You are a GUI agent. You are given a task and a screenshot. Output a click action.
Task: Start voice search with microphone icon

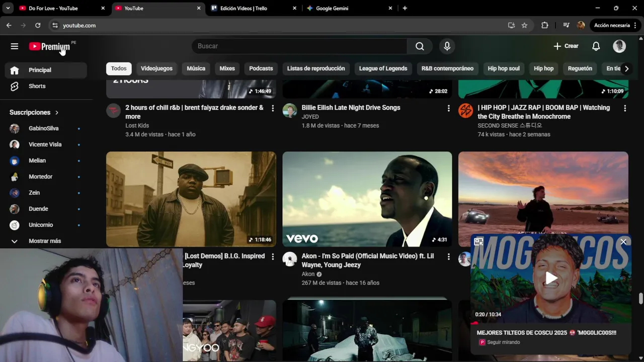coord(447,46)
